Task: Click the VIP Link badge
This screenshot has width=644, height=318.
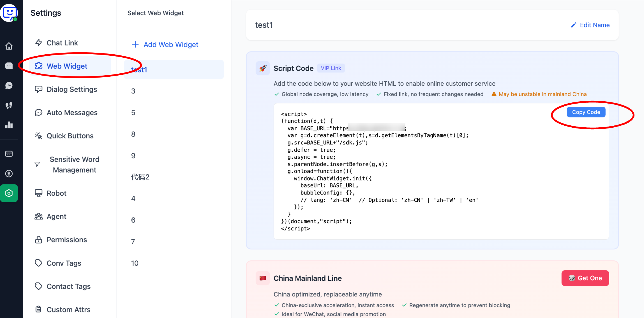Action: (x=331, y=68)
